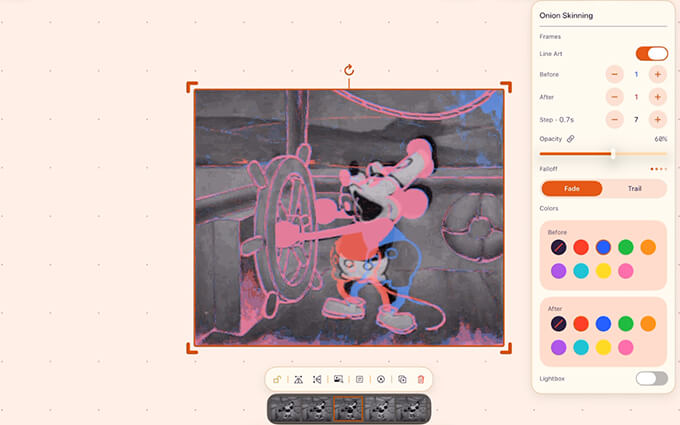Image resolution: width=680 pixels, height=425 pixels.
Task: Select the Fade falloff mode
Action: (x=572, y=188)
